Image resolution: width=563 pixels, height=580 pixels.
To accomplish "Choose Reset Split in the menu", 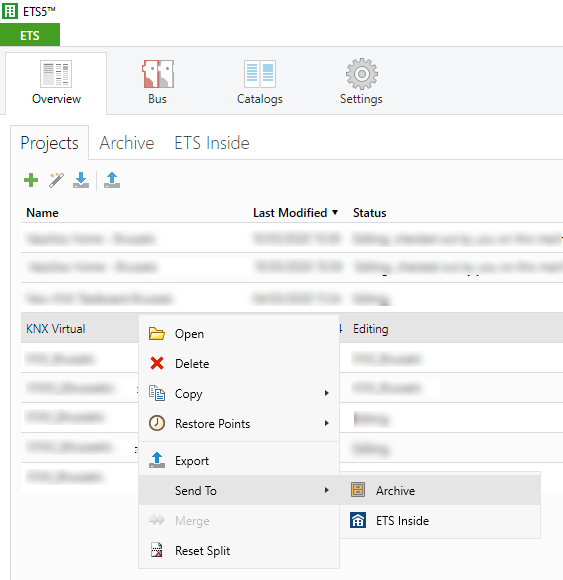I will coord(239,551).
